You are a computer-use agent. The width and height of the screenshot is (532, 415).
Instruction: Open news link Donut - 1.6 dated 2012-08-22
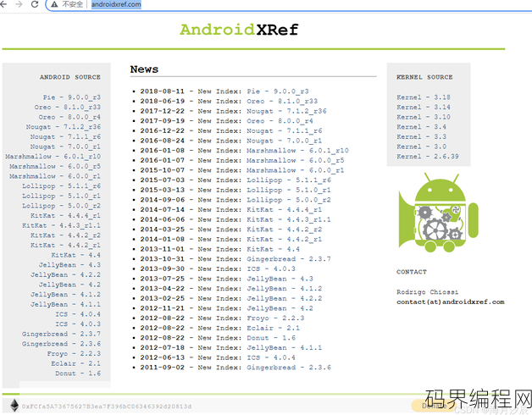coord(271,338)
